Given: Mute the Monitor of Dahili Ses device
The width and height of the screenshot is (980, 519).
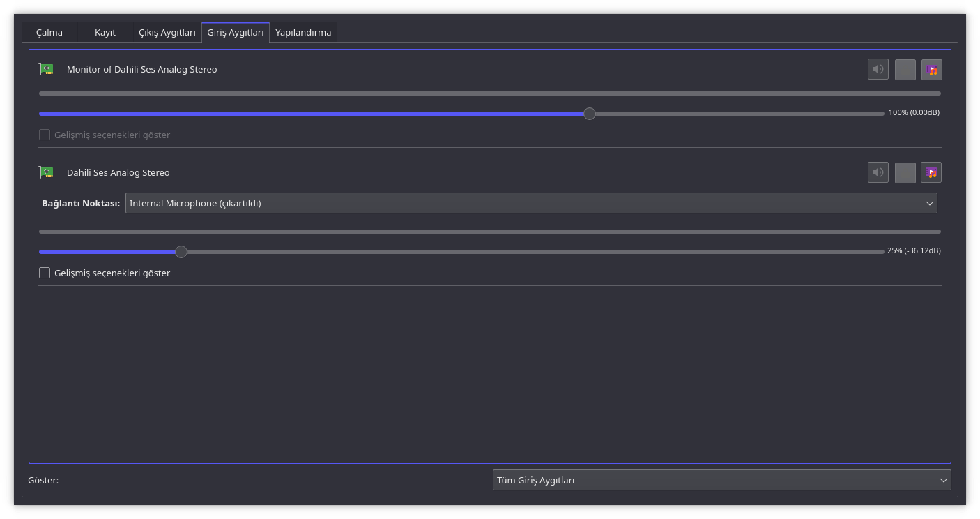Looking at the screenshot, I should pyautogui.click(x=878, y=69).
